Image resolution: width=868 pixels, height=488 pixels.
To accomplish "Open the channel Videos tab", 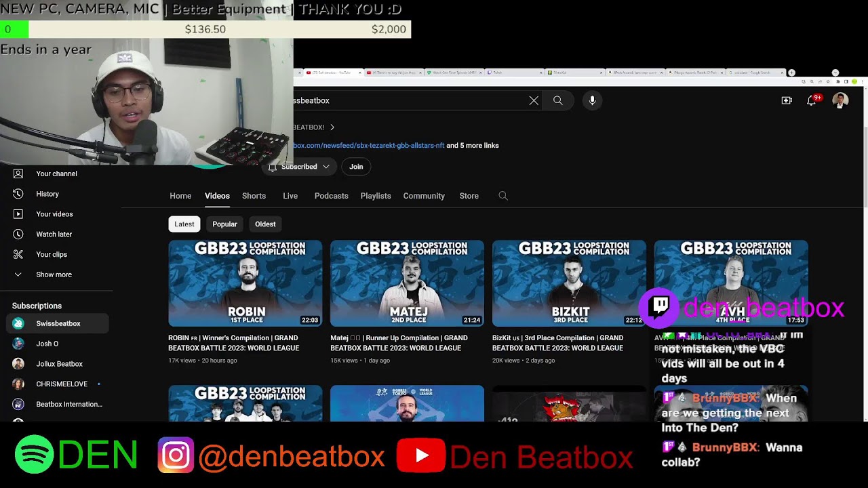I will [x=217, y=196].
